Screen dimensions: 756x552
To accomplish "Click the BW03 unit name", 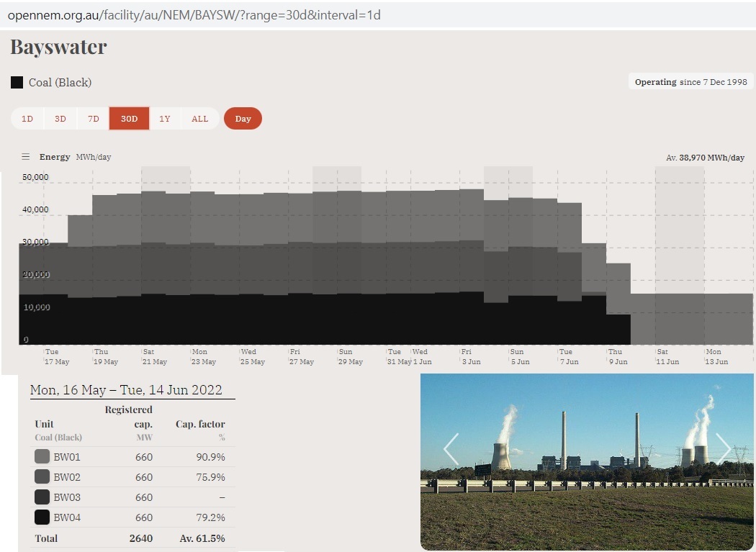I will point(67,497).
